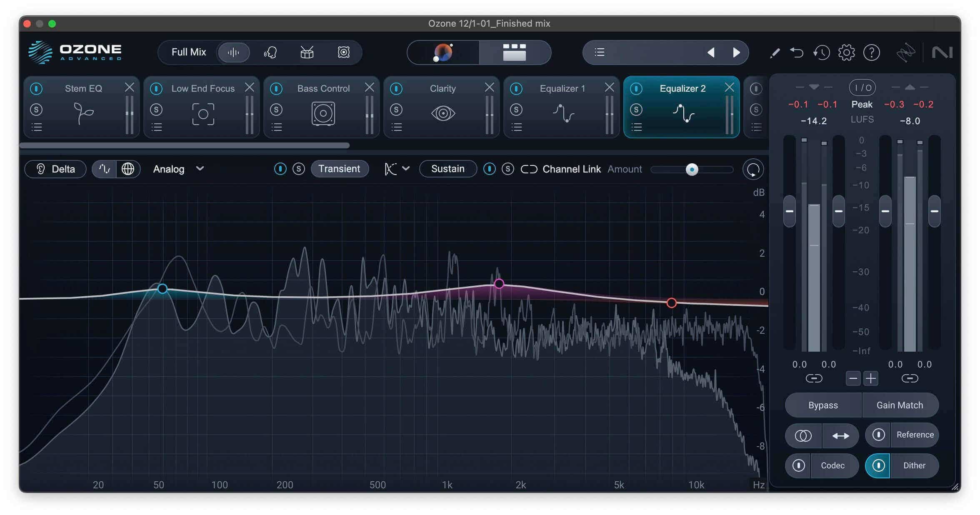
Task: Click the Native Instruments logo icon
Action: (942, 52)
